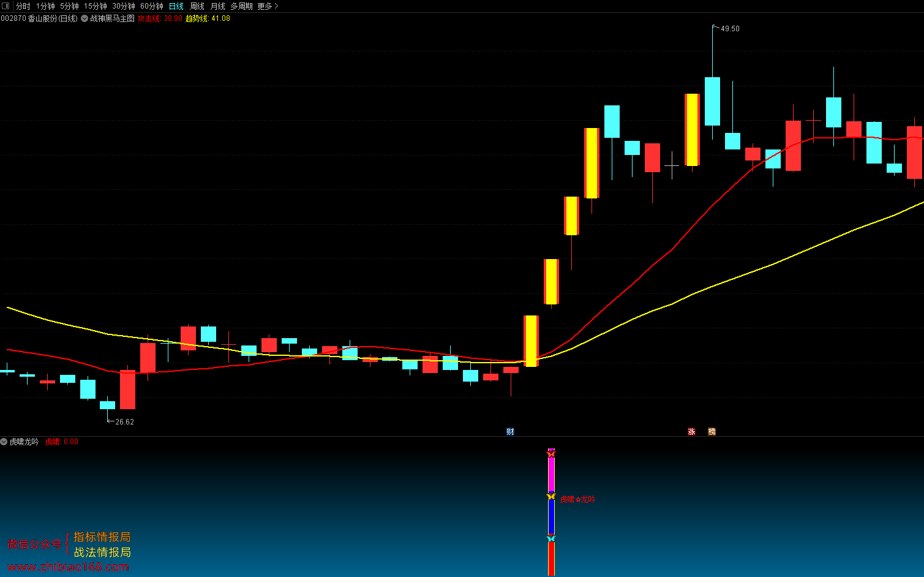This screenshot has height=577, width=924.
Task: Select the 日线 daily tab
Action: click(x=176, y=6)
